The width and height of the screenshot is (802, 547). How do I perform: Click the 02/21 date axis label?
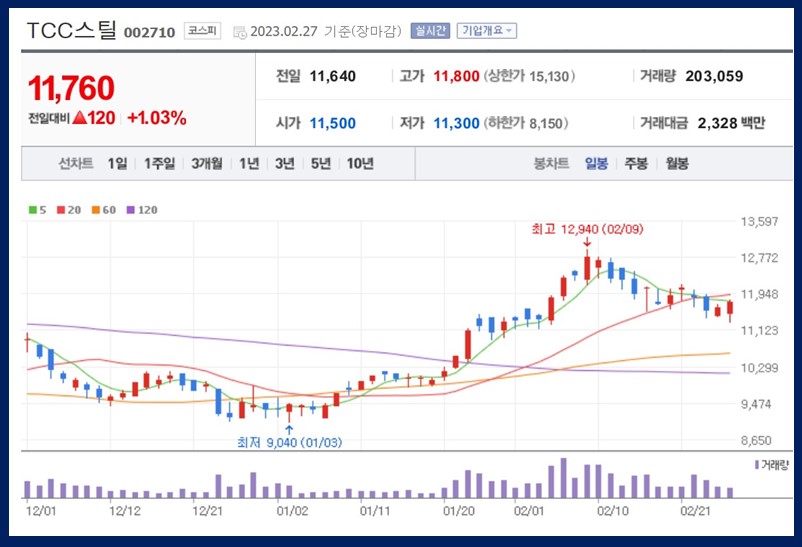tap(695, 511)
